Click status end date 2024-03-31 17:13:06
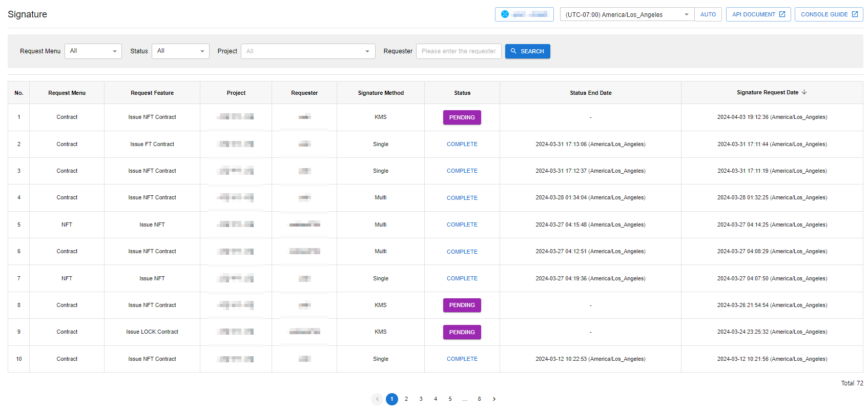Image resolution: width=868 pixels, height=409 pixels. click(x=591, y=144)
